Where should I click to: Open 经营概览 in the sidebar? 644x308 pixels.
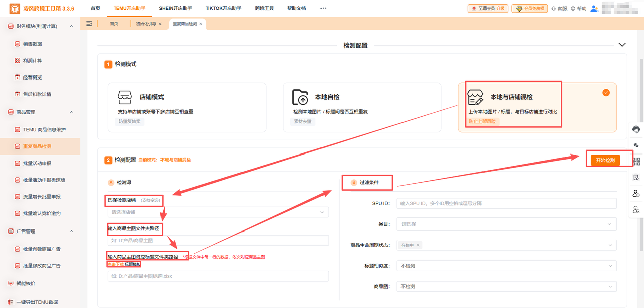pyautogui.click(x=32, y=77)
